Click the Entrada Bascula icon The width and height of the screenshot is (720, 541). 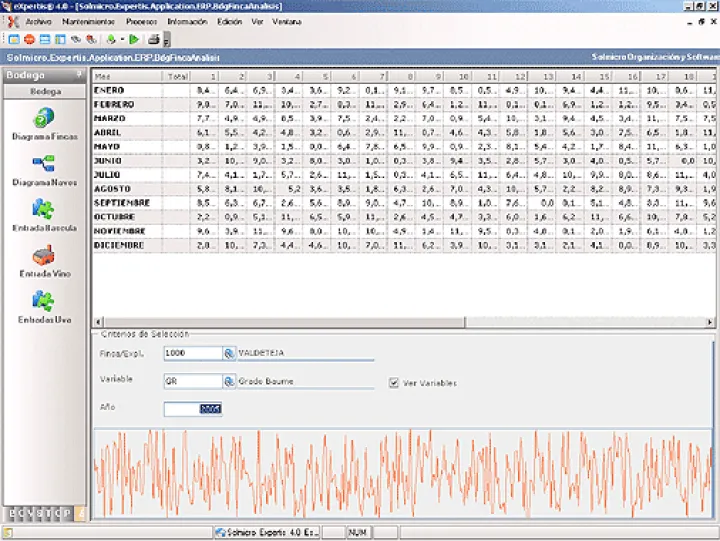[x=44, y=210]
